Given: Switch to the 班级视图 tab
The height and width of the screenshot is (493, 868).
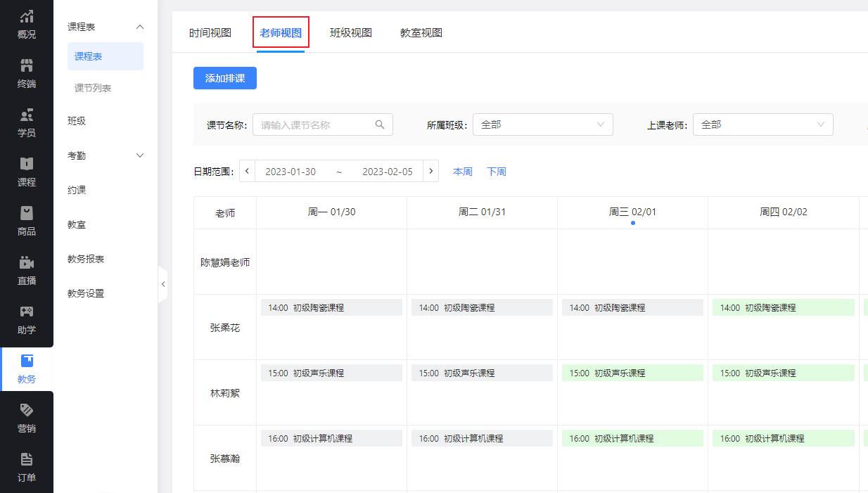Looking at the screenshot, I should click(351, 33).
